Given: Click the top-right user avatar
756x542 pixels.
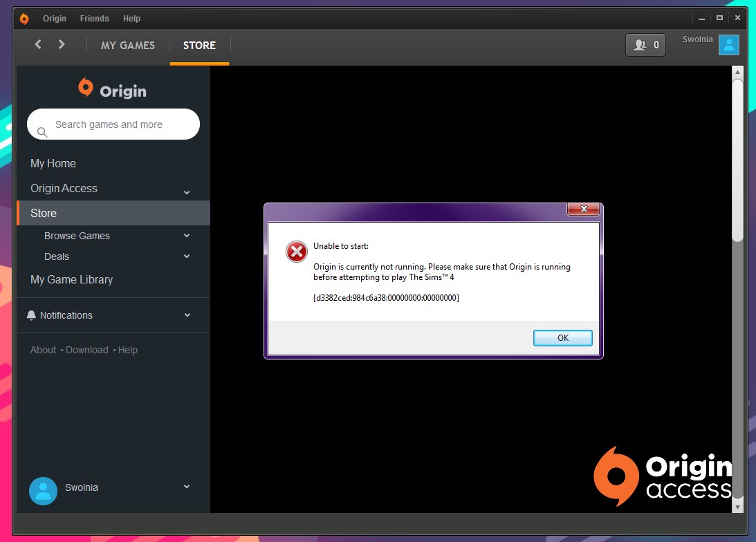Looking at the screenshot, I should pos(728,45).
